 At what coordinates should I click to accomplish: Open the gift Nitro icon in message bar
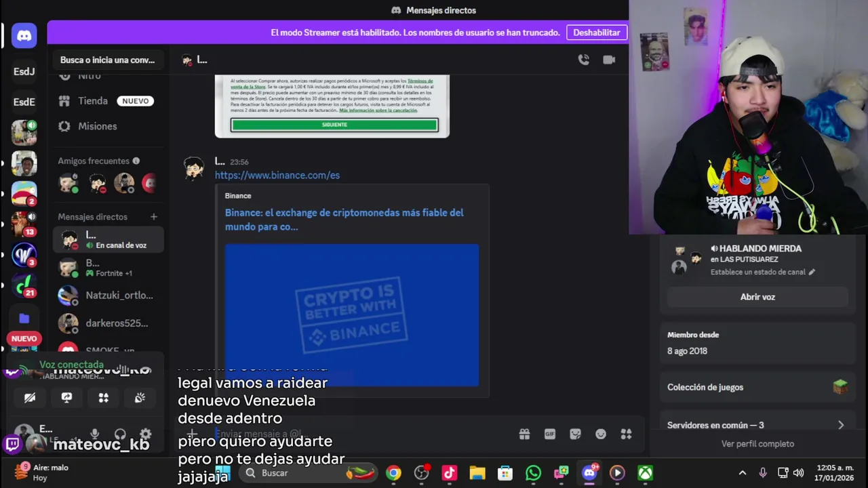(524, 434)
